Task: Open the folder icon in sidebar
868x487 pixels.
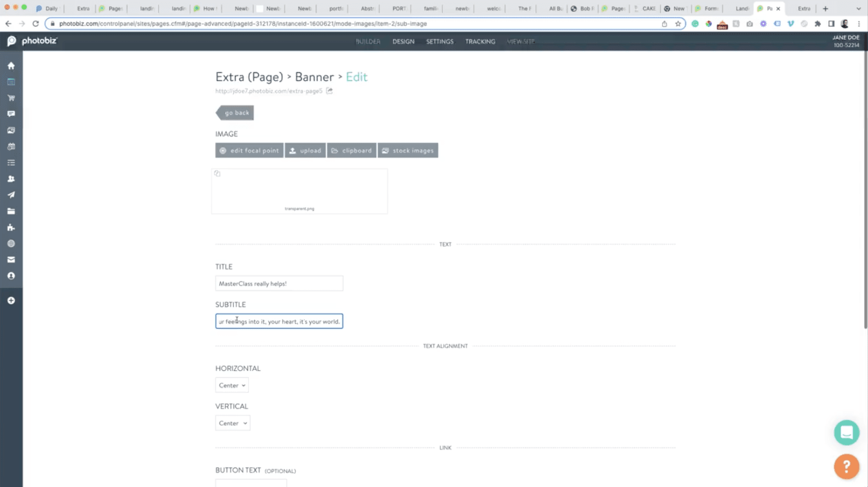Action: tap(11, 211)
